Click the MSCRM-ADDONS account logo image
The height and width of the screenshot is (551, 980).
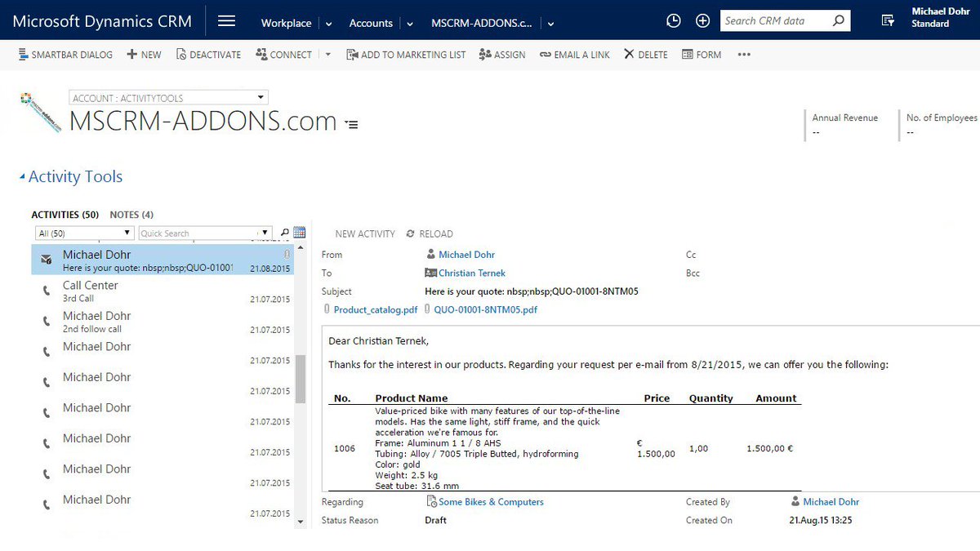tap(41, 113)
